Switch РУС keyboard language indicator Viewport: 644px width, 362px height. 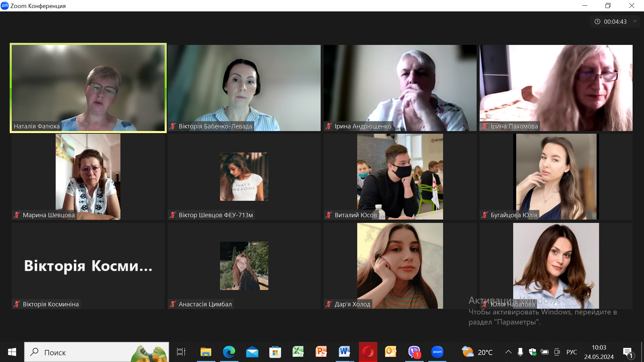click(572, 352)
